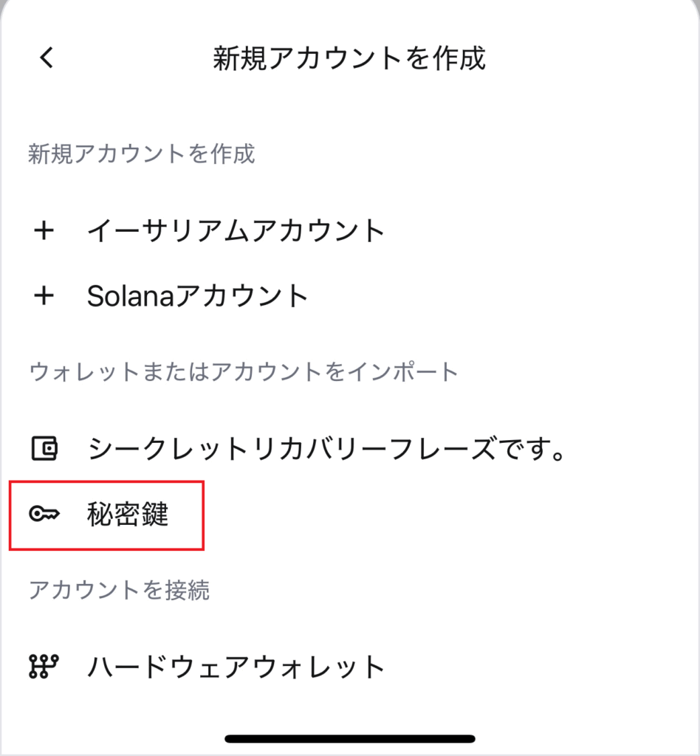Click the wallet icon for シークレットリカバリーフレーズ

pyautogui.click(x=44, y=448)
